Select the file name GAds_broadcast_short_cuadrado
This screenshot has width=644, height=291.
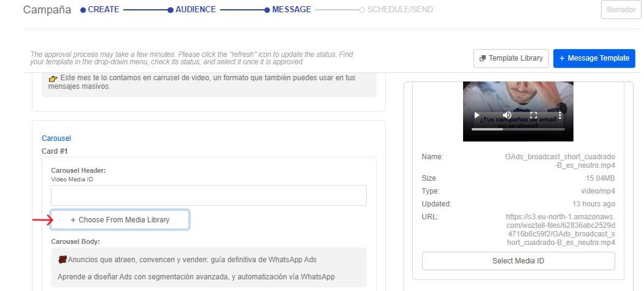tap(560, 161)
